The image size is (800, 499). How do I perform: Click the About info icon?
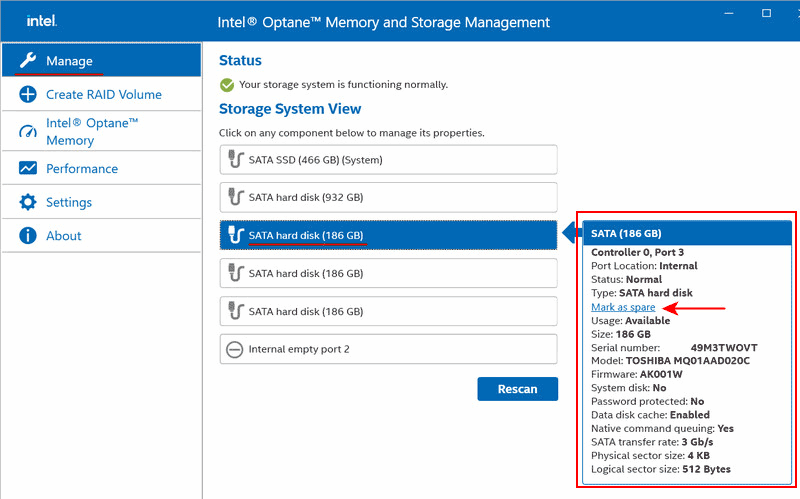[27, 236]
